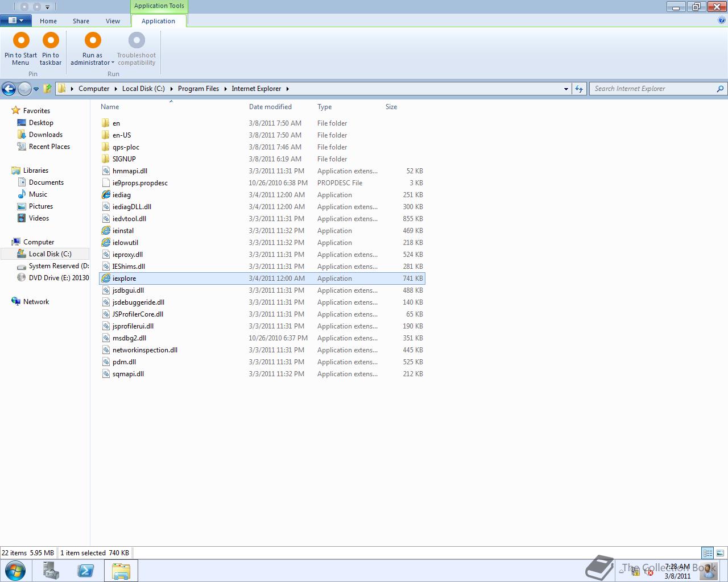Click the Application Tools contextual tab header

(x=159, y=6)
